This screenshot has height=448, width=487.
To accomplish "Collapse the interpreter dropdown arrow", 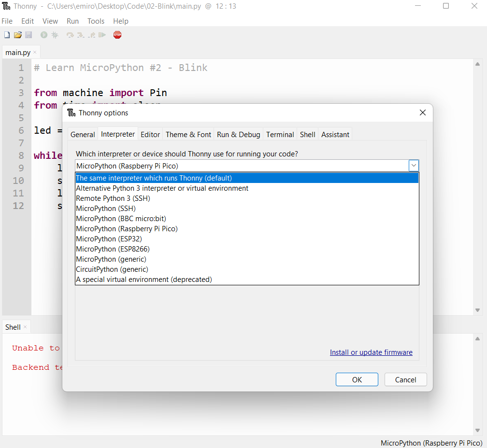I will tap(414, 166).
